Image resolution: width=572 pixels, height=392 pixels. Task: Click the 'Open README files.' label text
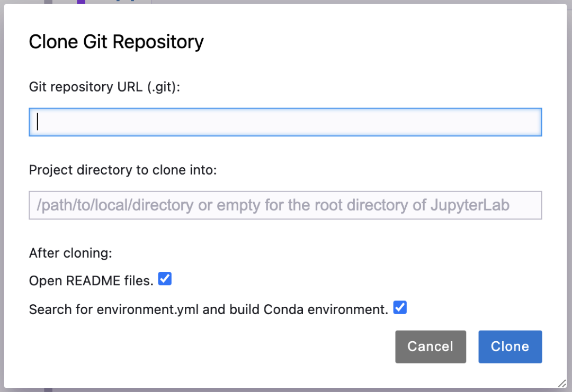tap(91, 280)
